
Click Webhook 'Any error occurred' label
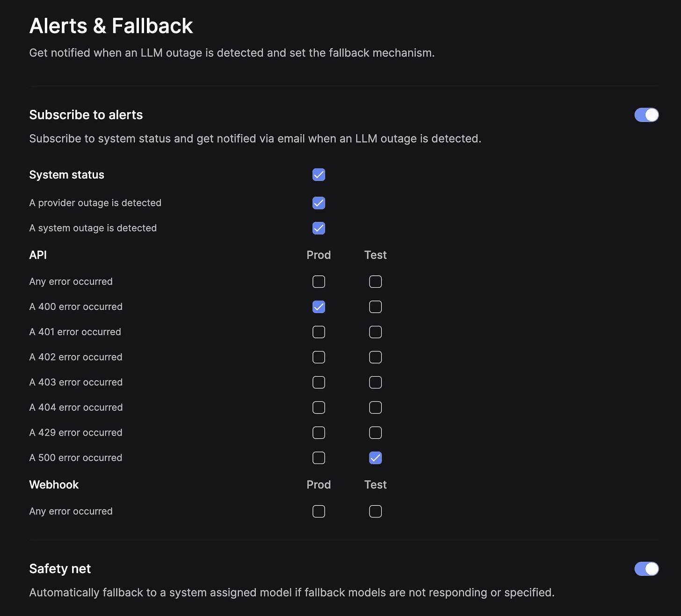[71, 512]
